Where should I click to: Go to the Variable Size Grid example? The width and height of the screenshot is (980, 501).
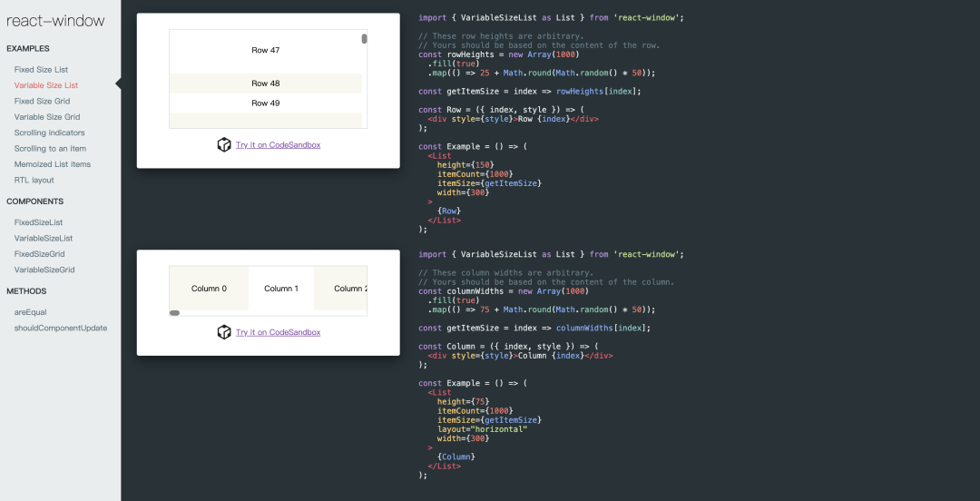click(47, 117)
